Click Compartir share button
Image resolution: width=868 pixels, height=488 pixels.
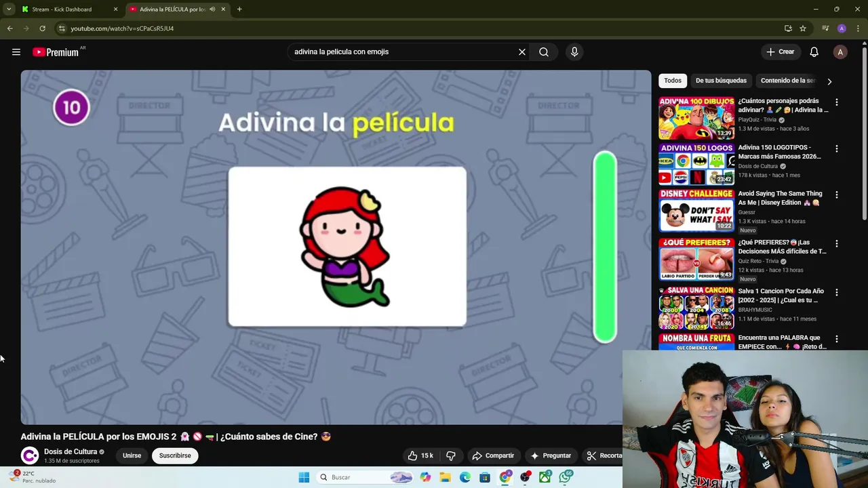tap(494, 455)
